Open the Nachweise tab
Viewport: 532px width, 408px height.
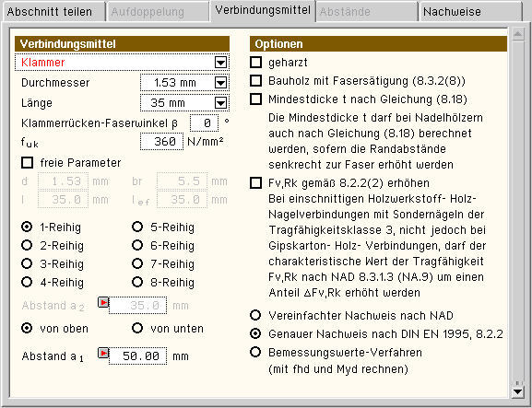(470, 12)
